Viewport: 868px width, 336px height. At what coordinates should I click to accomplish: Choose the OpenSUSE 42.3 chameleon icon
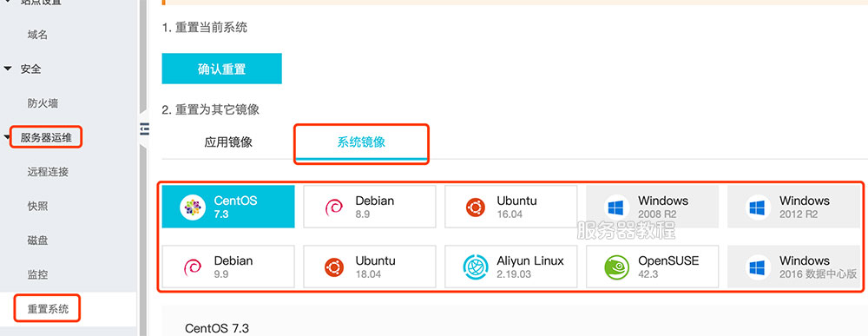(616, 267)
